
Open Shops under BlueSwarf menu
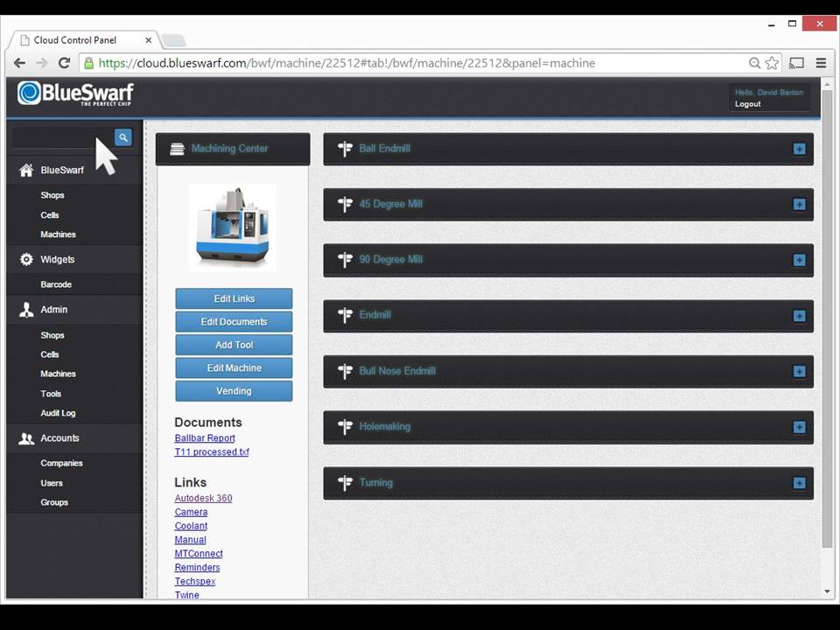click(x=52, y=195)
